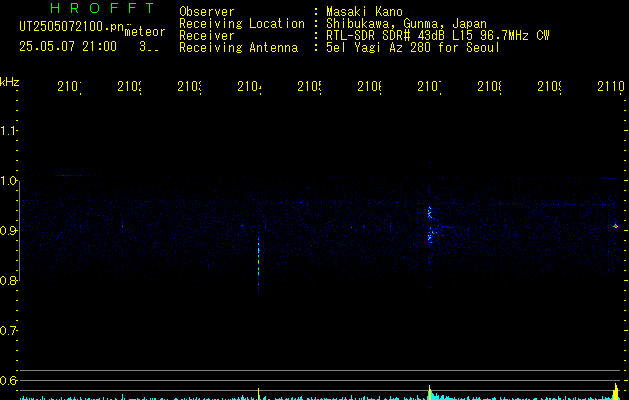The image size is (629, 400).
Task: Click the 2106 time axis label
Action: [x=369, y=86]
